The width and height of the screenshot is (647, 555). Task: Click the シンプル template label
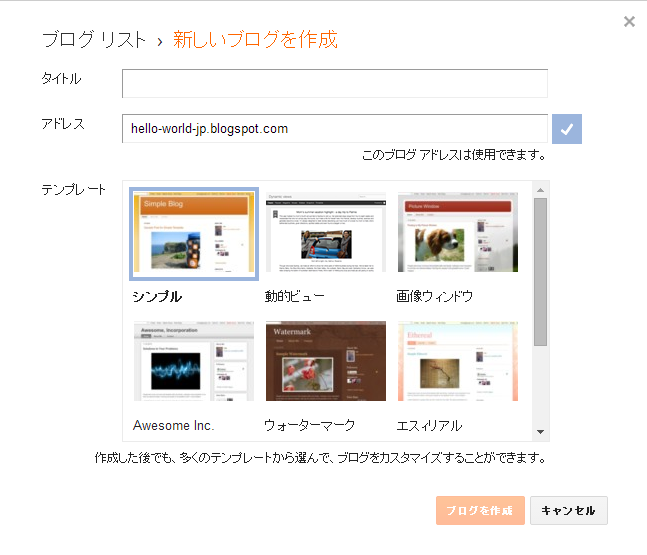coord(157,296)
